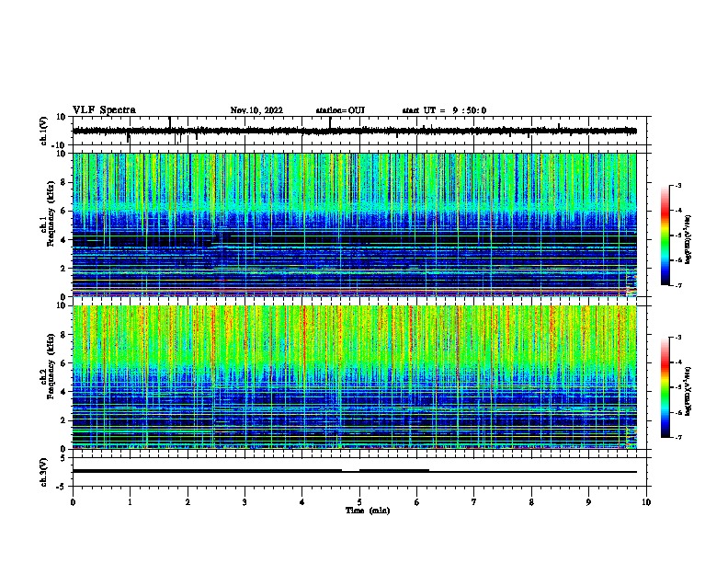Click time axis tick label "3"
This screenshot has width=728, height=563.
click(245, 502)
